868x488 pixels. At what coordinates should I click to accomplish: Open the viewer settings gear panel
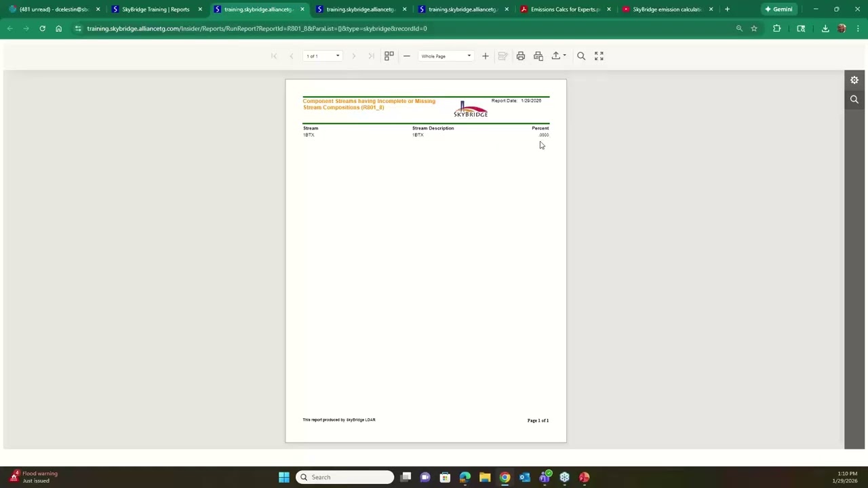click(854, 80)
